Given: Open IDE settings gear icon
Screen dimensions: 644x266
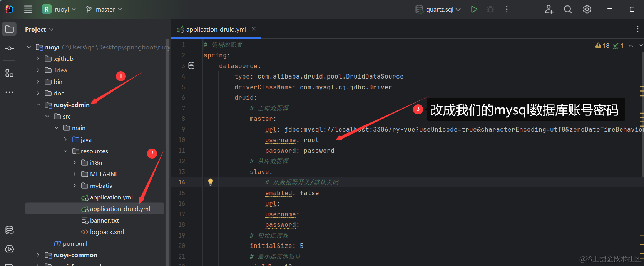Looking at the screenshot, I should 587,9.
